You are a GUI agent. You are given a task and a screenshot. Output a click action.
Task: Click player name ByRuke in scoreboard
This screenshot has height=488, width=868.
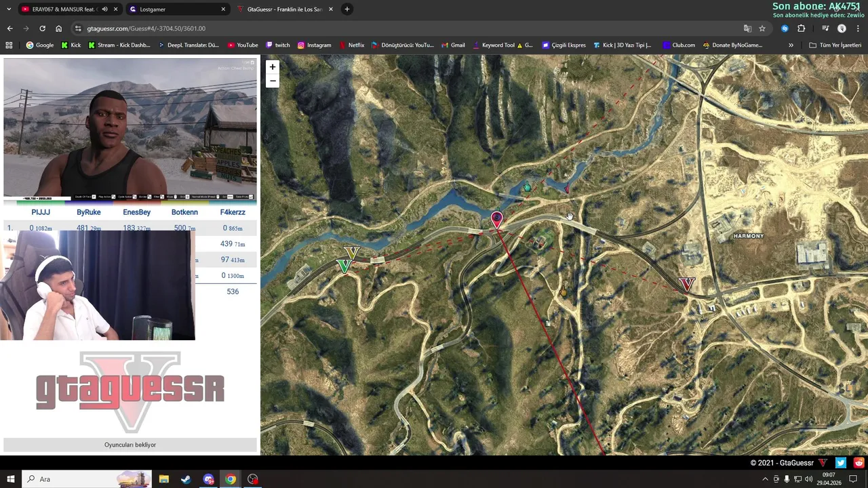[89, 212]
